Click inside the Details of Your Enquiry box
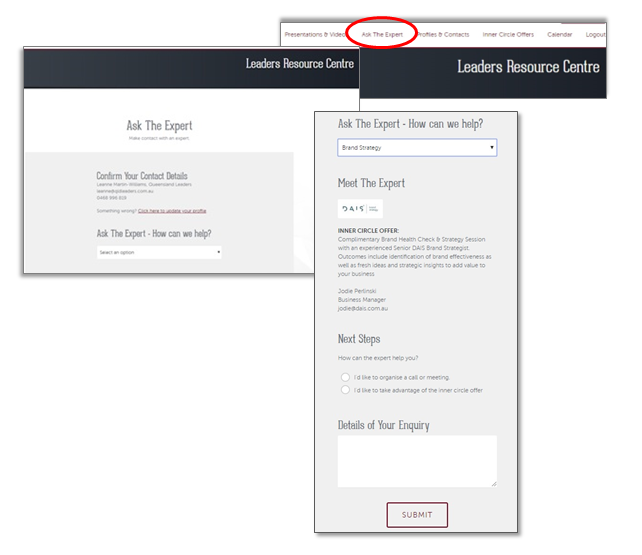642x555 pixels. point(417,461)
